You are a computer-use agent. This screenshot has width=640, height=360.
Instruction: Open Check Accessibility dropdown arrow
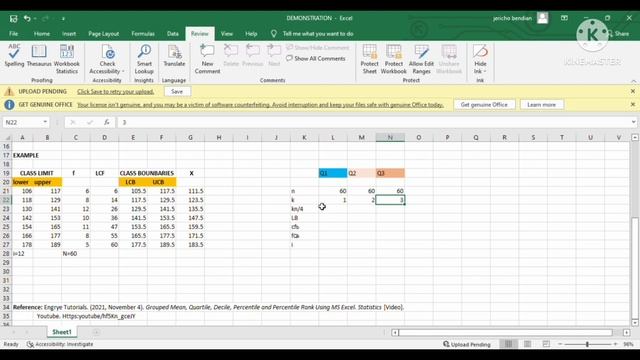tap(123, 71)
